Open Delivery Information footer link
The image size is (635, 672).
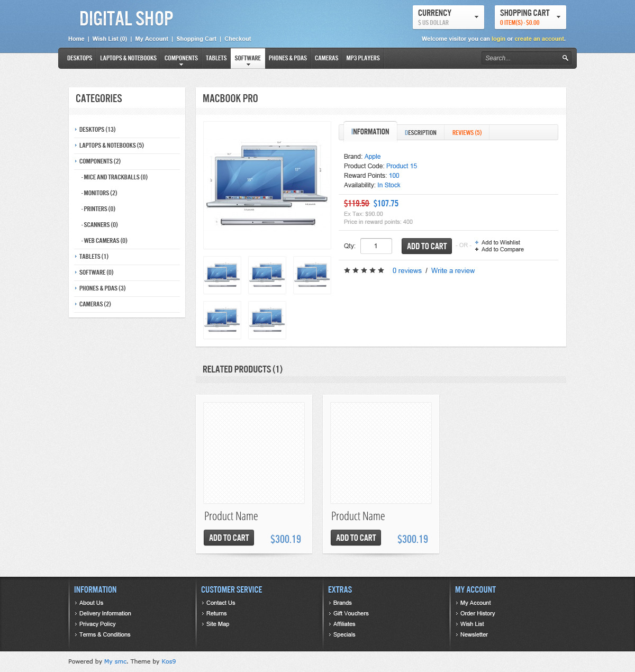tap(105, 613)
